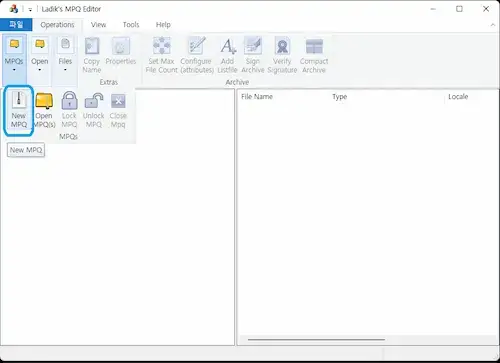Sort by the File Name column header
Viewport: 500px width, 363px height.
pos(257,97)
